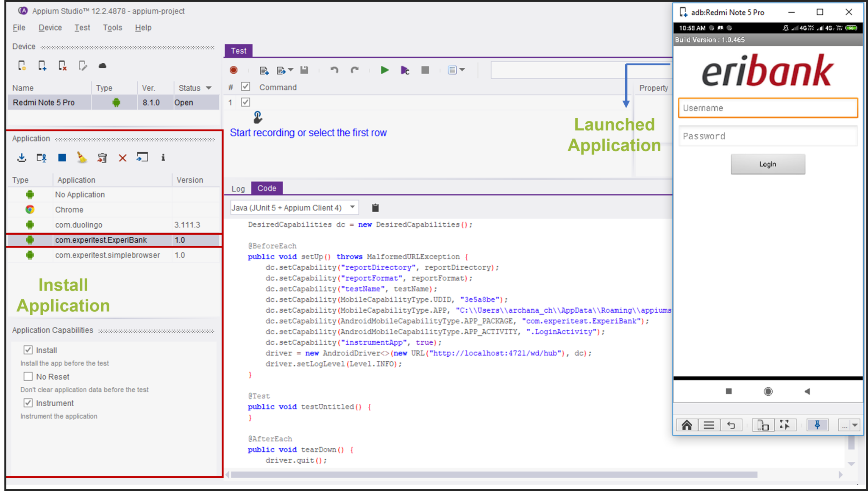Click the add device icon
This screenshot has width=868, height=491.
[42, 66]
